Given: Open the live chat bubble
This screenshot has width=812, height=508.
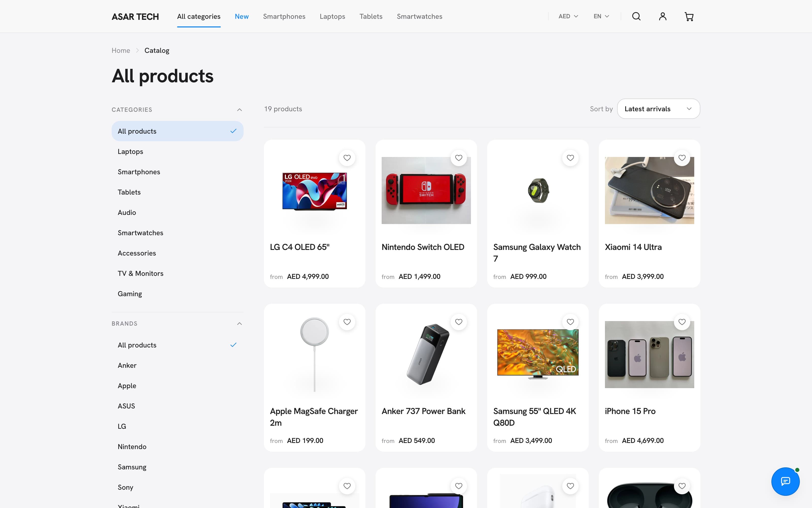Looking at the screenshot, I should 785,481.
